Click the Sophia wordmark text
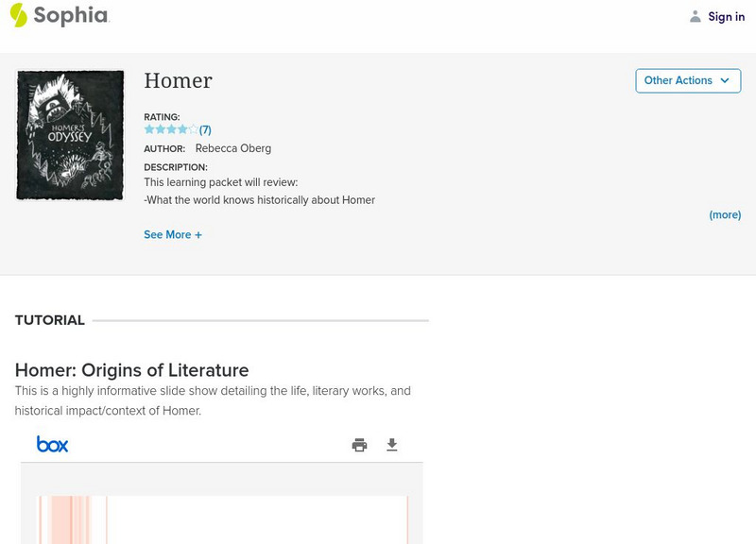The height and width of the screenshot is (544, 756). (71, 15)
